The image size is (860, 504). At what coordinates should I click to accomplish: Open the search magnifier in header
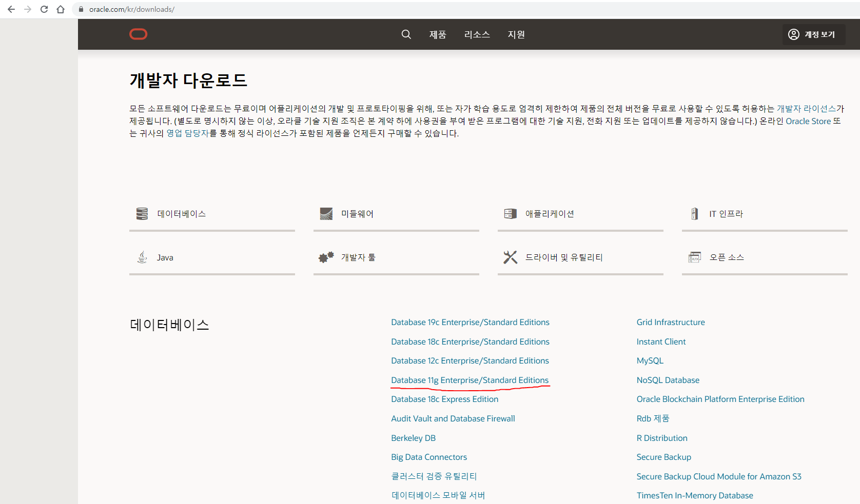(x=406, y=34)
